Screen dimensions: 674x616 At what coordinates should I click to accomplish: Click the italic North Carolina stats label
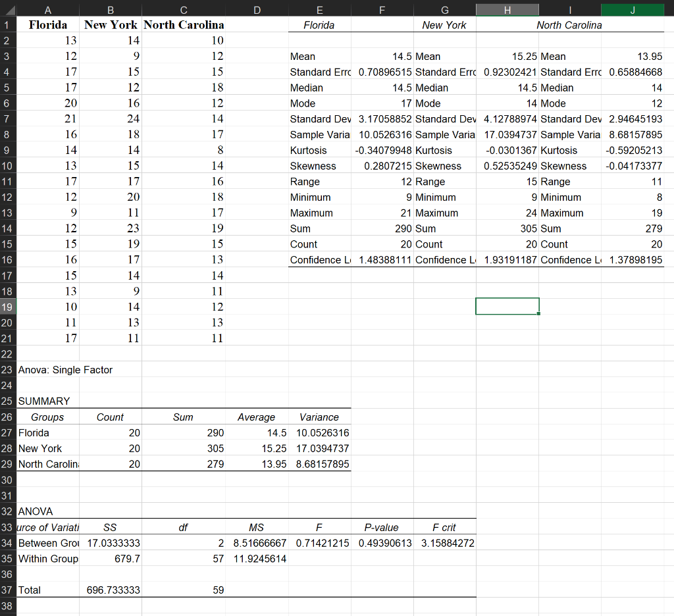tap(569, 25)
